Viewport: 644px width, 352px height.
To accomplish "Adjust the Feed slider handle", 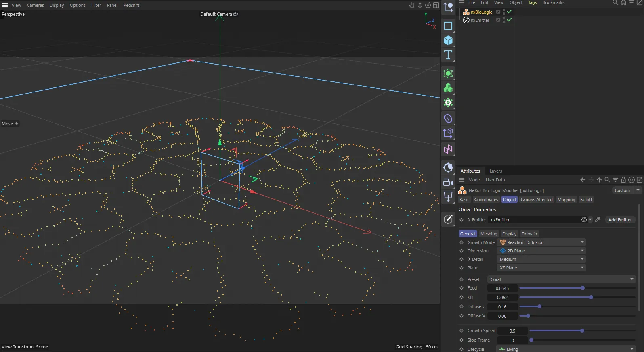I will pyautogui.click(x=582, y=288).
